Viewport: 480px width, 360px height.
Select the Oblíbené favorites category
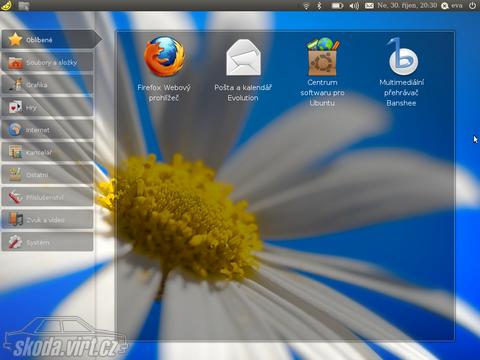pyautogui.click(x=51, y=40)
